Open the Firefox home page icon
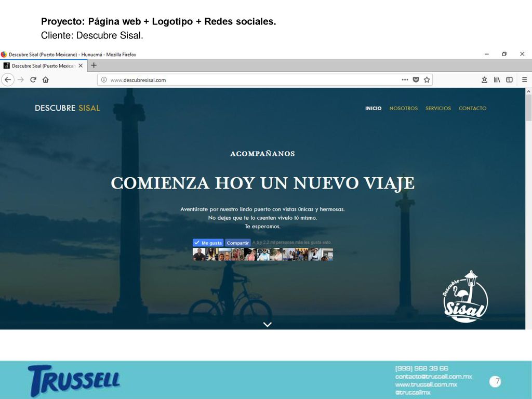 (46, 79)
